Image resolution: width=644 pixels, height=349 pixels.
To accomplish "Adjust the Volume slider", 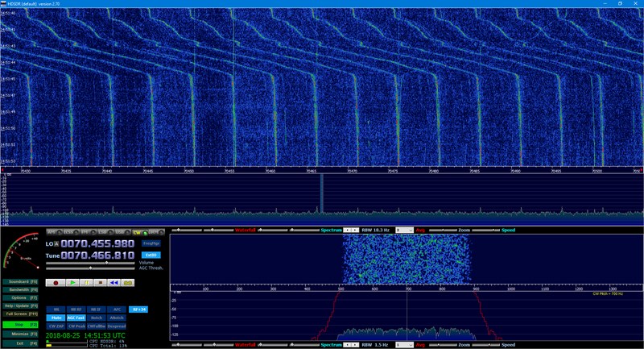I will point(90,263).
